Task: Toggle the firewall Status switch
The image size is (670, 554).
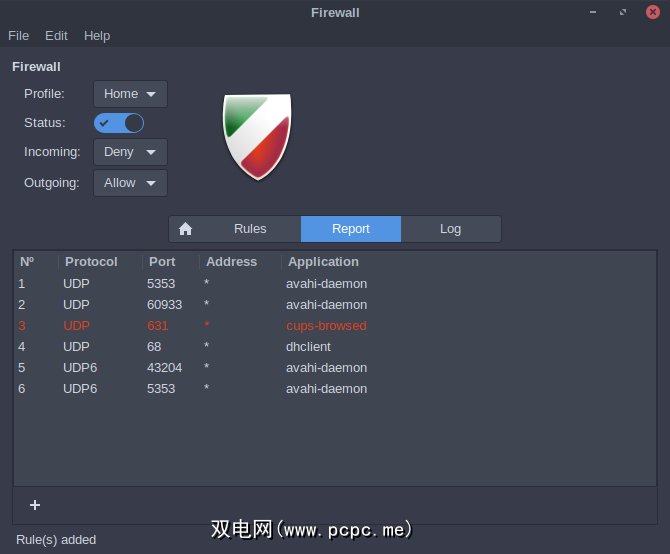Action: [119, 123]
